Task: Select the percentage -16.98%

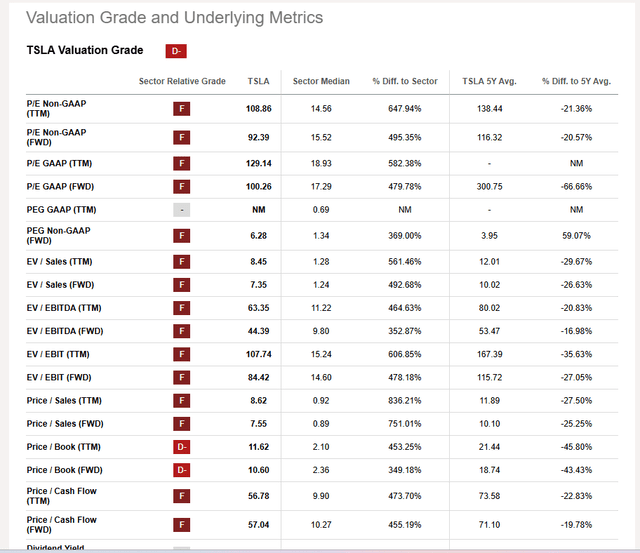Action: click(x=576, y=331)
